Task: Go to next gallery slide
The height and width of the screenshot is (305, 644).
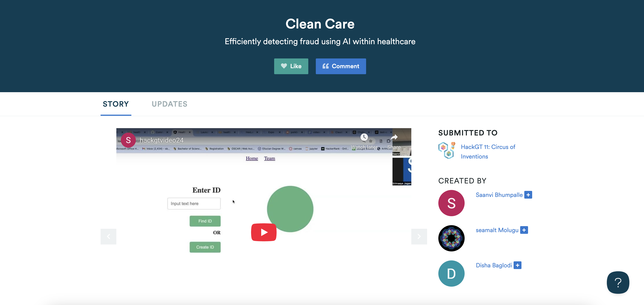Action: tap(419, 236)
